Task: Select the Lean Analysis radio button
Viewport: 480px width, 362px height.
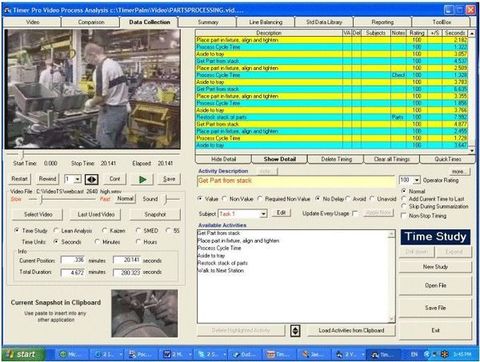Action: [x=57, y=230]
